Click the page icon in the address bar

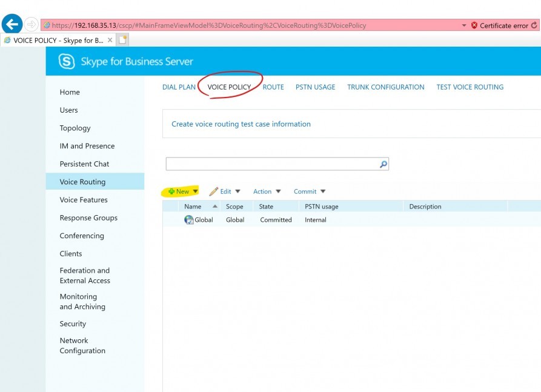47,25
